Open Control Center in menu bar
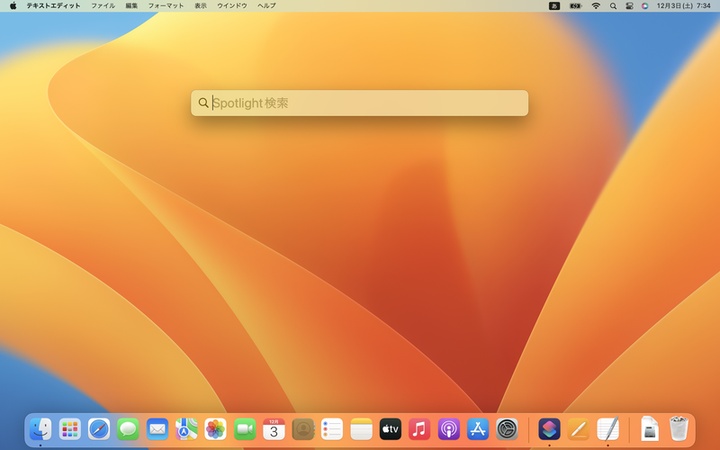 click(x=629, y=6)
